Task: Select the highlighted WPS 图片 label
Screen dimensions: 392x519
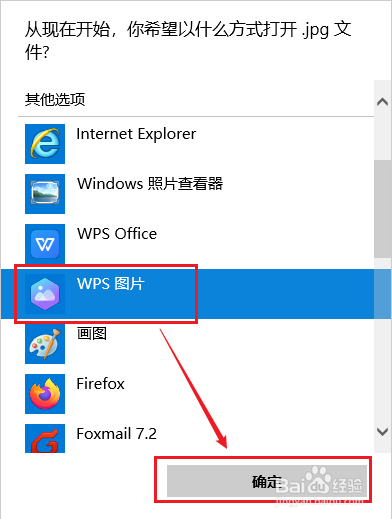Action: click(111, 284)
